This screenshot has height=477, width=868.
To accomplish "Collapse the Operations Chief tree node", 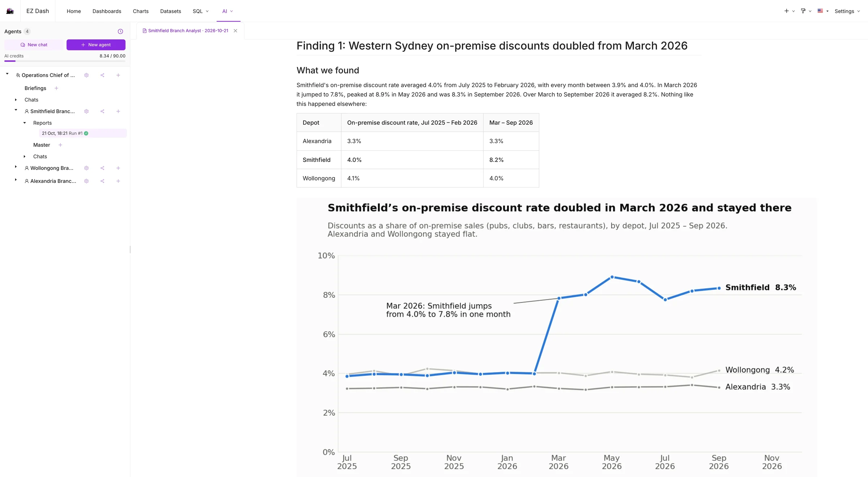I will pos(7,74).
